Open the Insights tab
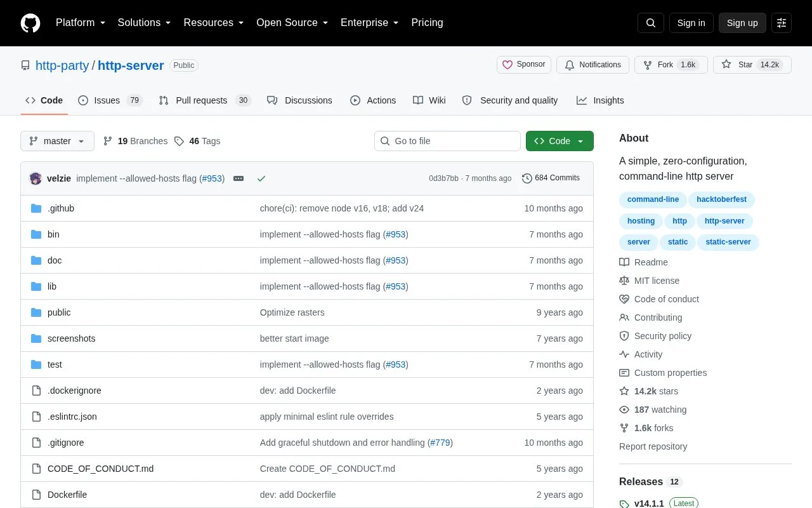This screenshot has width=812, height=508. click(x=600, y=100)
